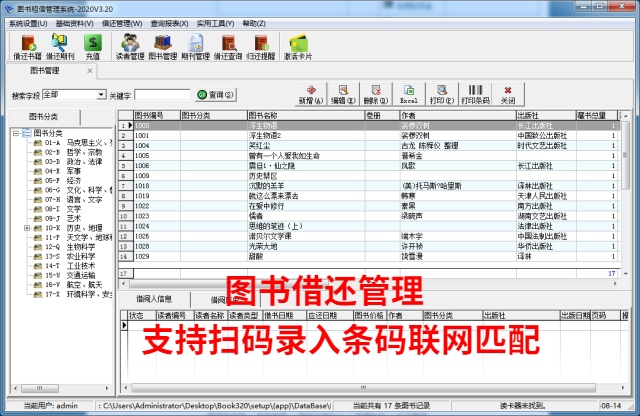Viewport: 640px width, 416px height.
Task: Select the 诺贝尔文学课 book row
Action: pyautogui.click(x=369, y=236)
